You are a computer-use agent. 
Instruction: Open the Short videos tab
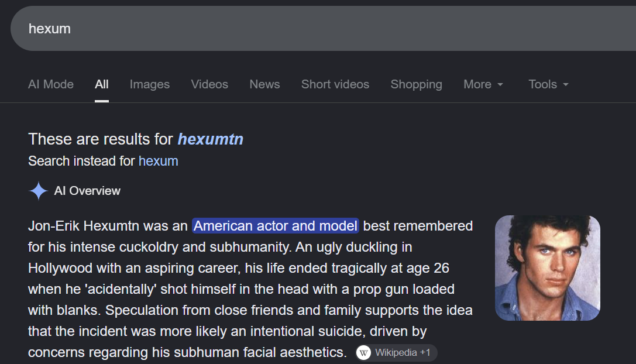click(x=335, y=84)
